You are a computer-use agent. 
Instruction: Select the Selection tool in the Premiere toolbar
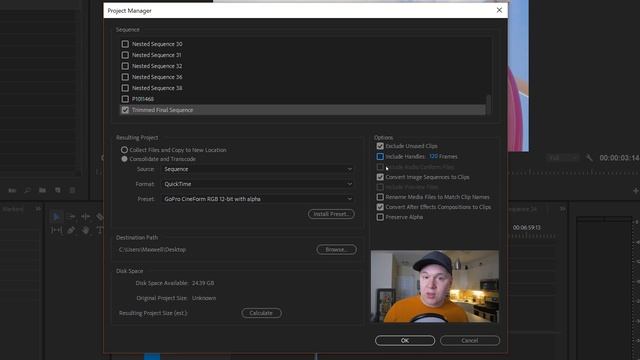point(56,216)
